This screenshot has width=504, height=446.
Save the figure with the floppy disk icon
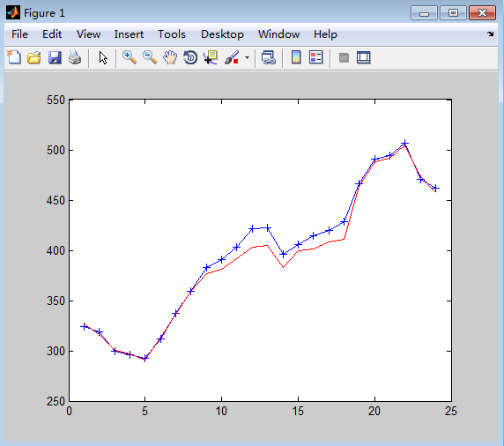55,58
